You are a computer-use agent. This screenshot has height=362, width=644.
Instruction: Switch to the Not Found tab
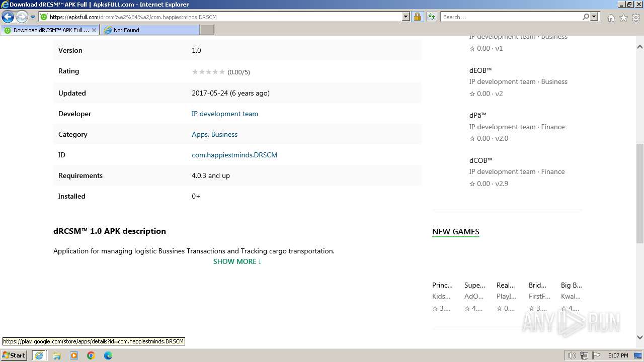pyautogui.click(x=150, y=30)
